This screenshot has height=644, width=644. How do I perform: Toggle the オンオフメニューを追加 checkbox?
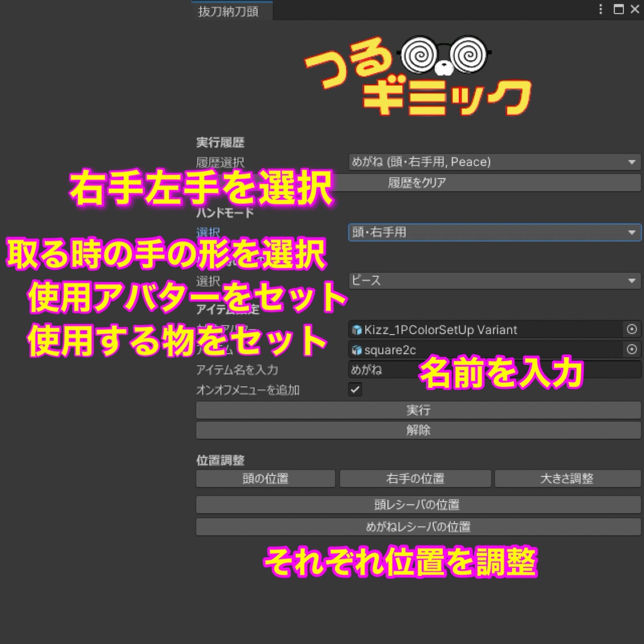(355, 390)
